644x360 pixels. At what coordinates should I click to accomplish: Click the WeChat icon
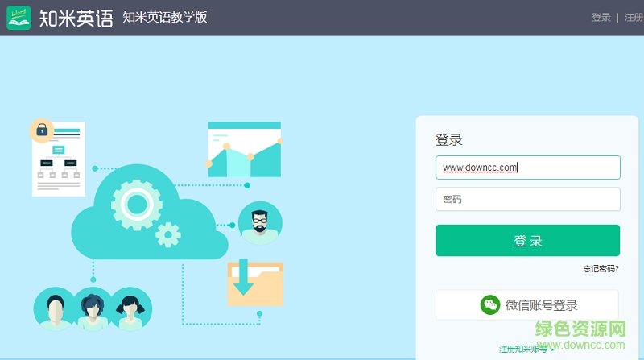pos(490,305)
